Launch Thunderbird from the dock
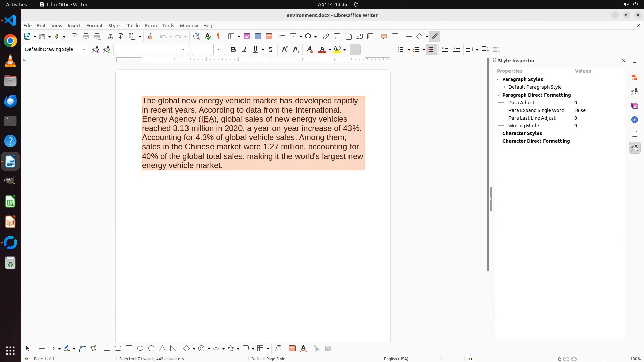644x362 pixels. click(10, 101)
